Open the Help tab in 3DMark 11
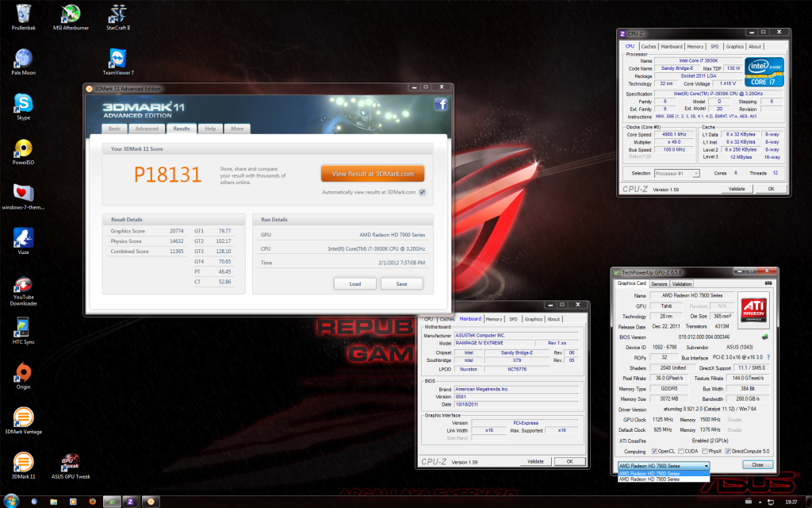The width and height of the screenshot is (812, 508). pyautogui.click(x=210, y=129)
